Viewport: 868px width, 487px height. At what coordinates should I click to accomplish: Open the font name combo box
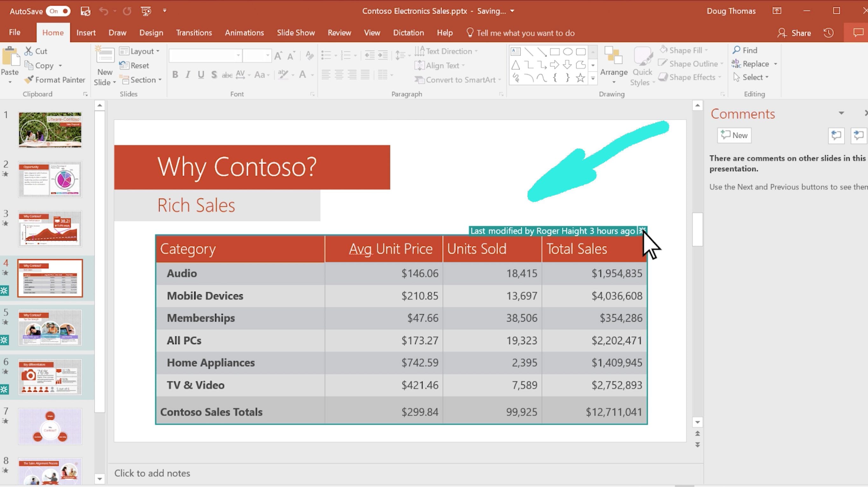[205, 55]
